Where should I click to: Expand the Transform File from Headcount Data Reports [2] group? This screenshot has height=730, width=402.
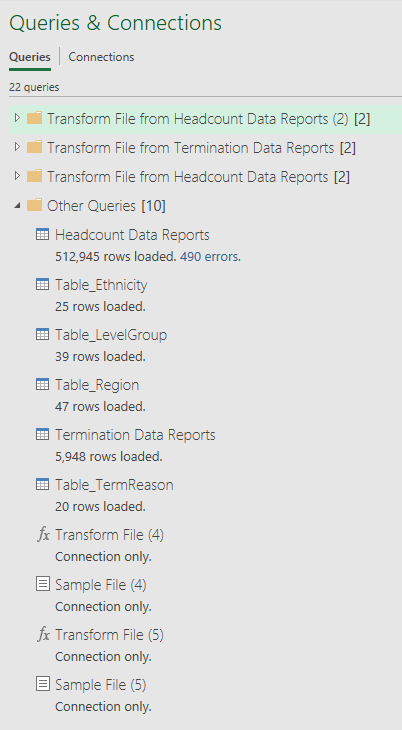pos(17,176)
